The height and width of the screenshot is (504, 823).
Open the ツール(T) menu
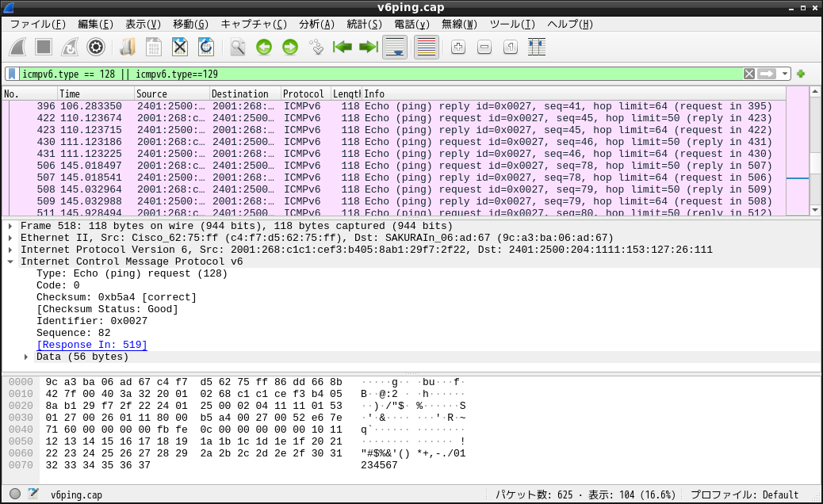click(511, 24)
